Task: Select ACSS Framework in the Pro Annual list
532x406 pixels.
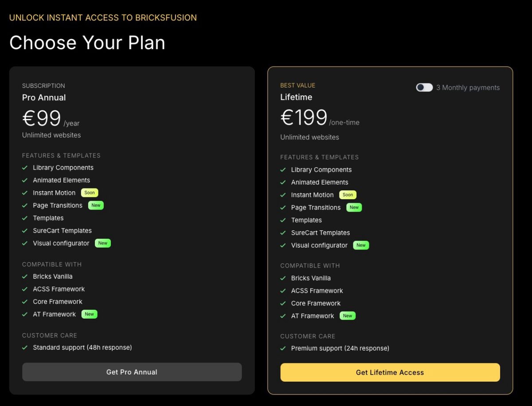Action: (59, 289)
